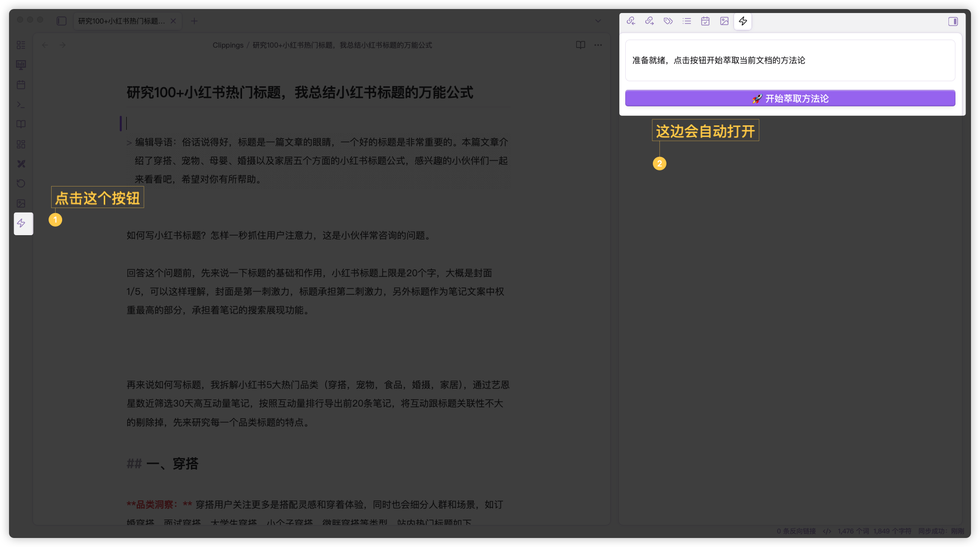Click paragraph starting 如何写小红书标题
The height and width of the screenshot is (547, 980).
280,235
